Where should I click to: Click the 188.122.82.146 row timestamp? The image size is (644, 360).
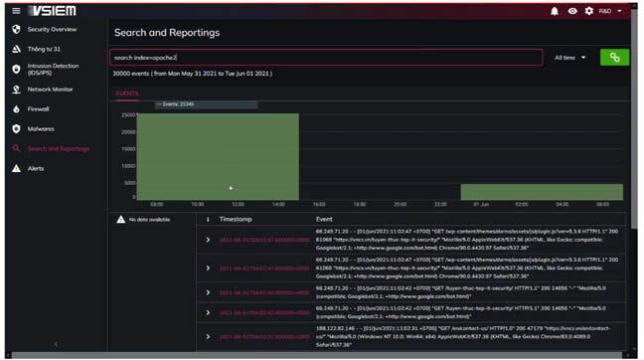(x=264, y=336)
